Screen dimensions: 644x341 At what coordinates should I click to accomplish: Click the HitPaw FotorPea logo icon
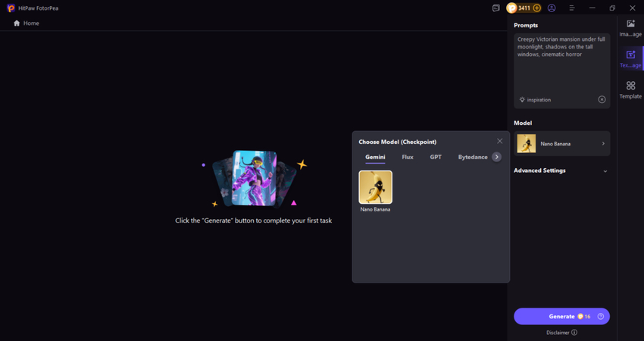point(11,8)
